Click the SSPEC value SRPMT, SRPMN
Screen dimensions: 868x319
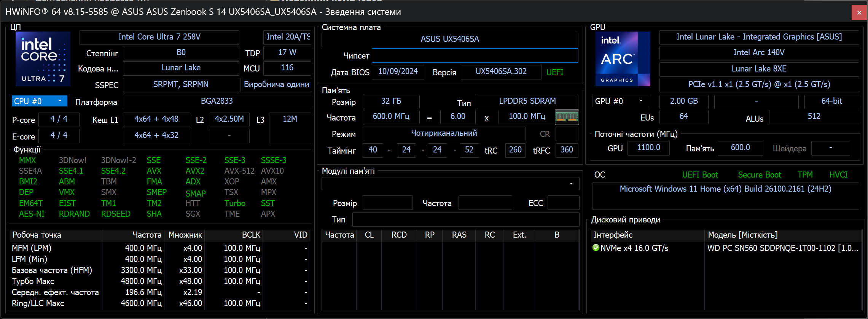pyautogui.click(x=181, y=84)
